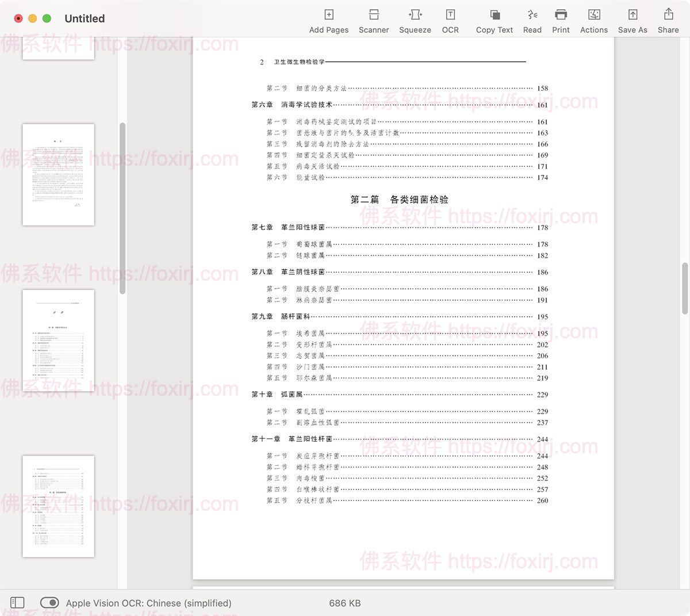Select the second page thumbnail
690x616 pixels.
point(58,174)
